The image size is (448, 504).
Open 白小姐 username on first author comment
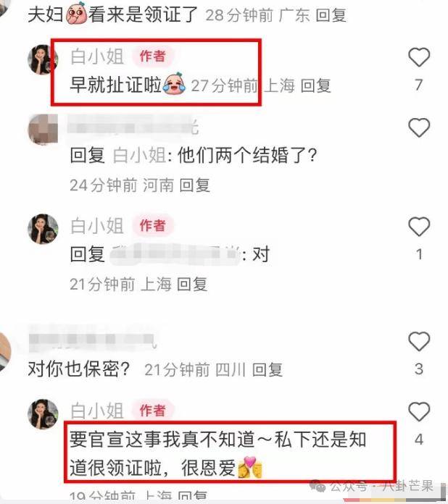(97, 56)
